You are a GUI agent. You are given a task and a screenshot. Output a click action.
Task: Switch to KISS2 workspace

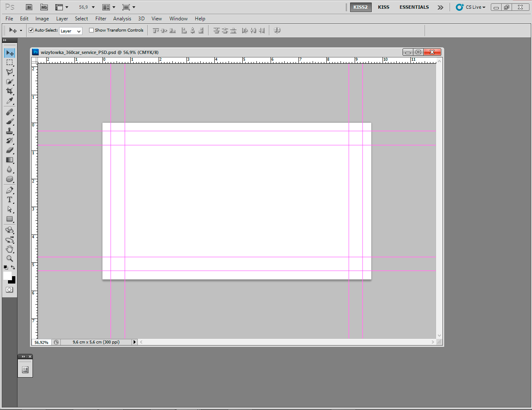[x=360, y=7]
